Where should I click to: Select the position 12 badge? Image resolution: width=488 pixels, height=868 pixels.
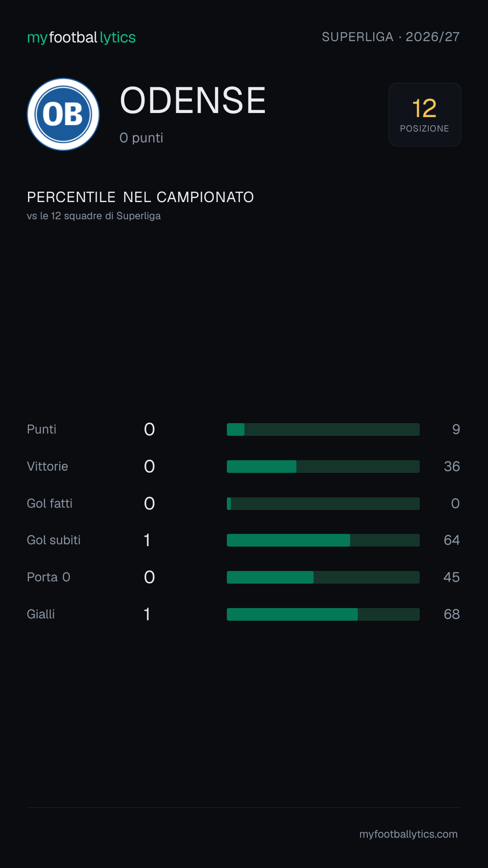click(x=425, y=114)
